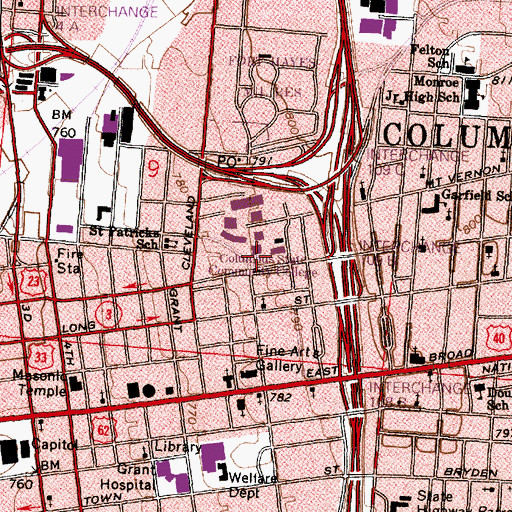Click the INTERCHANGE 109 C label
Screen dimensions: 512x512
tap(418, 162)
